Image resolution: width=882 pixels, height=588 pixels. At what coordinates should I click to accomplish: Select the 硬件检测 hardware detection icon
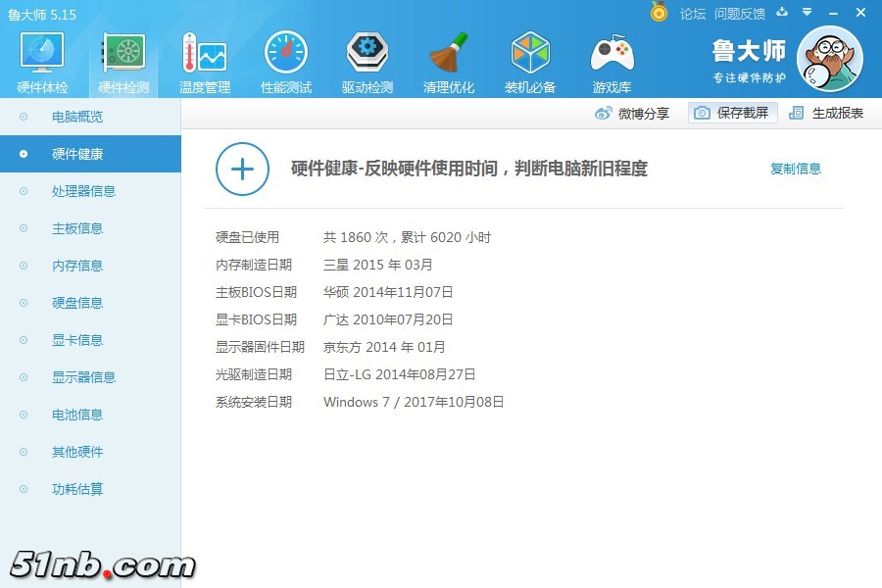point(123,52)
